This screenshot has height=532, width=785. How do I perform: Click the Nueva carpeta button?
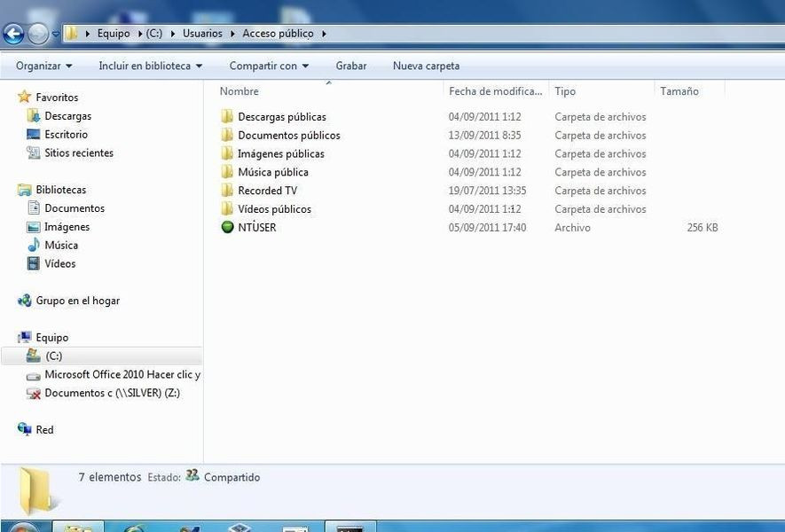tap(426, 66)
